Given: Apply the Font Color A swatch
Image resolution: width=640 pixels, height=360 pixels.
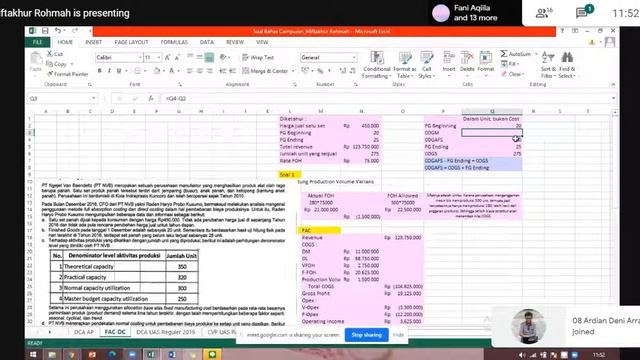Looking at the screenshot, I should [172, 71].
